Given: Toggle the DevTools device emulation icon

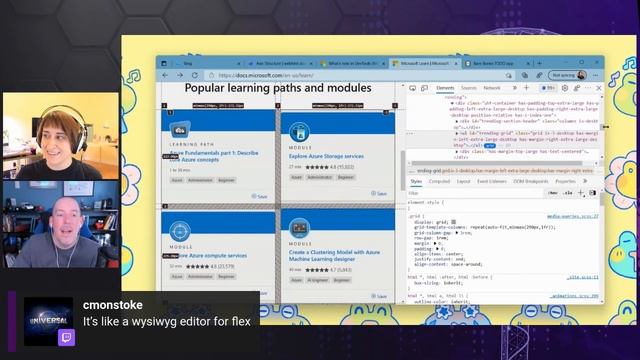Looking at the screenshot, I should coord(424,88).
